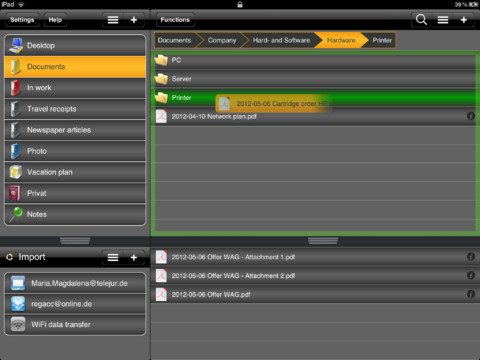Open 2012-04-10 Network plan.pdf
Viewport: 480px width, 360px height.
tap(315, 116)
